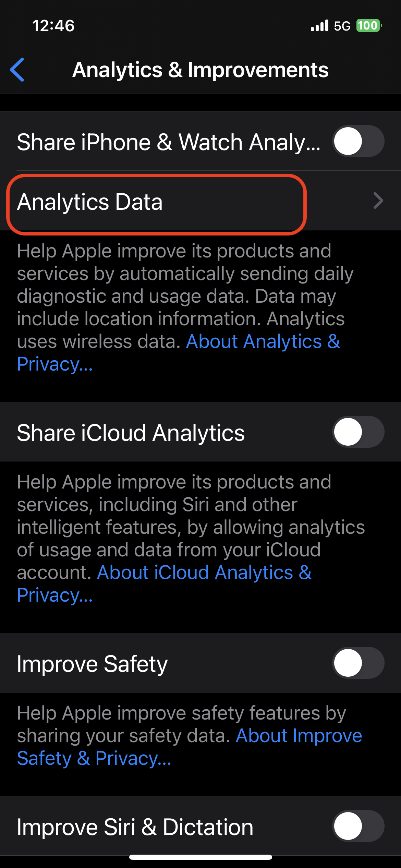Tap the Analytics & Improvements title
The width and height of the screenshot is (401, 868).
click(200, 70)
